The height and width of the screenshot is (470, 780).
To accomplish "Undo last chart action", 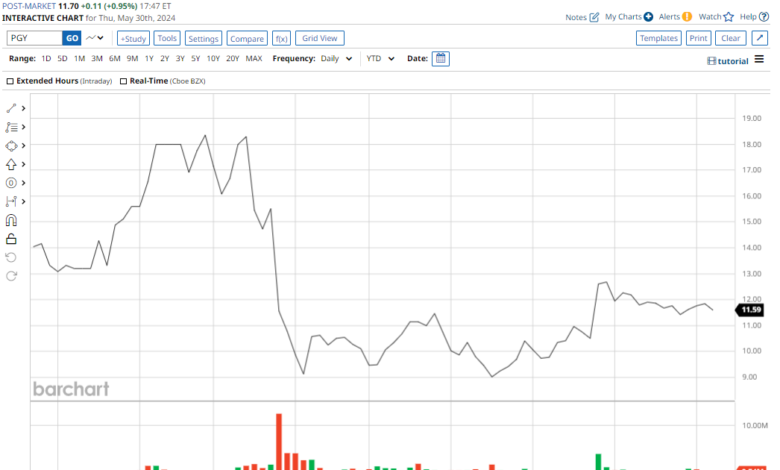I will coord(11,257).
